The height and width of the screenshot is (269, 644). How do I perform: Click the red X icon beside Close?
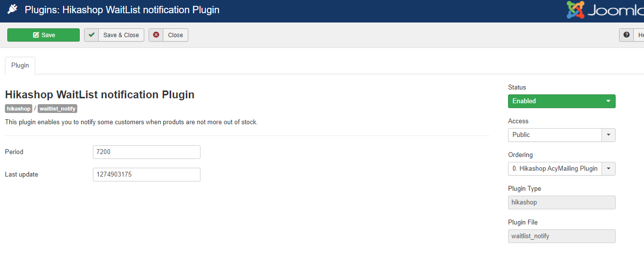tap(156, 35)
